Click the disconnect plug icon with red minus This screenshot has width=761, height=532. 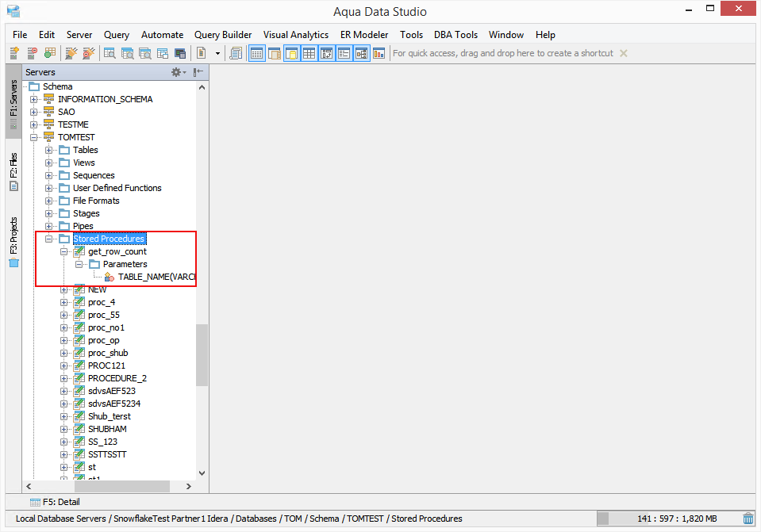click(89, 53)
